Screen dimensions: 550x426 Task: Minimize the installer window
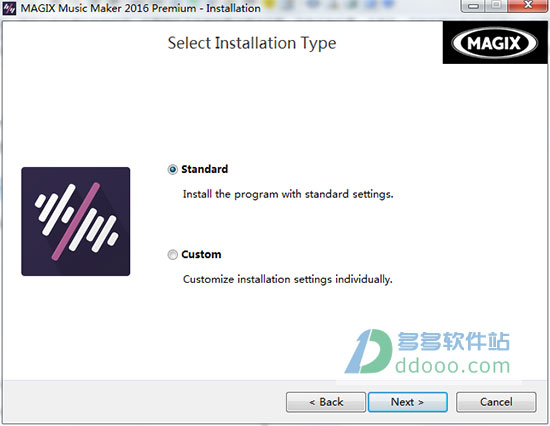point(472,5)
